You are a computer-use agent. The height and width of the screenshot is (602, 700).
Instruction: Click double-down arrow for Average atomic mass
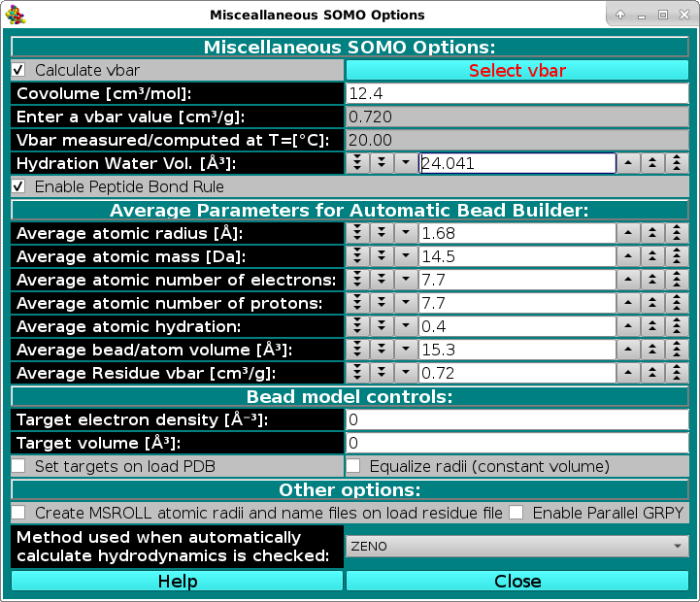pos(382,256)
